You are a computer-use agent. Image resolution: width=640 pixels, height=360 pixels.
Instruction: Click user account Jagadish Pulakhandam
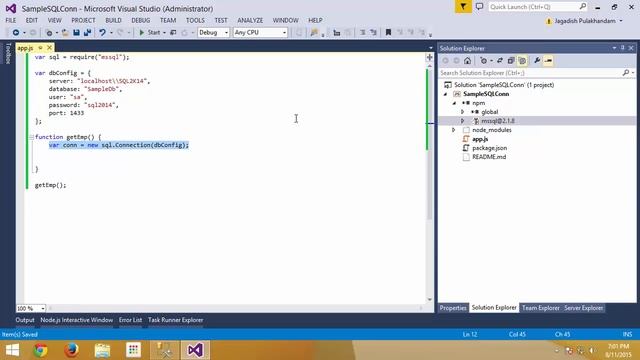585,21
